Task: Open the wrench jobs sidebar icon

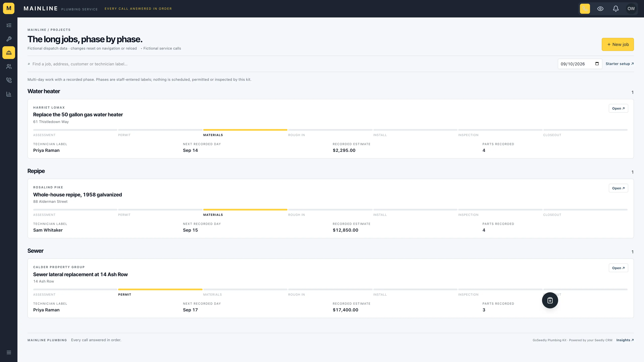Action: 9,39
